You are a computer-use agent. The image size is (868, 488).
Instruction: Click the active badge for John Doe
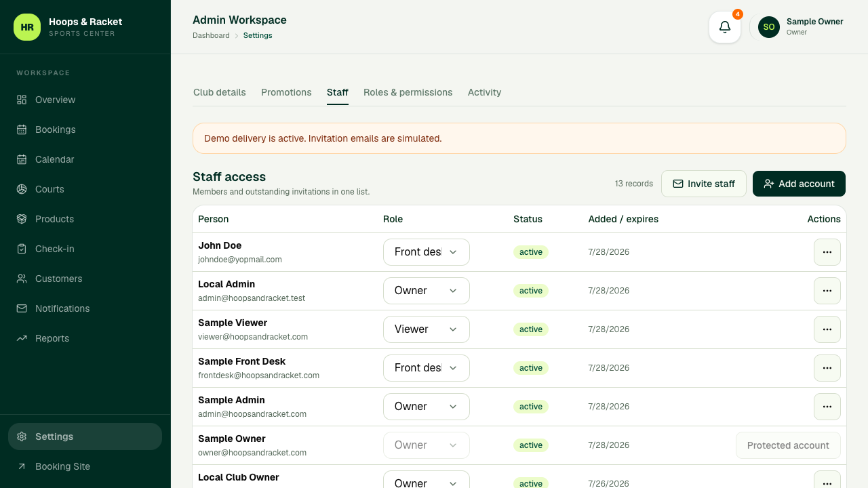(x=530, y=252)
